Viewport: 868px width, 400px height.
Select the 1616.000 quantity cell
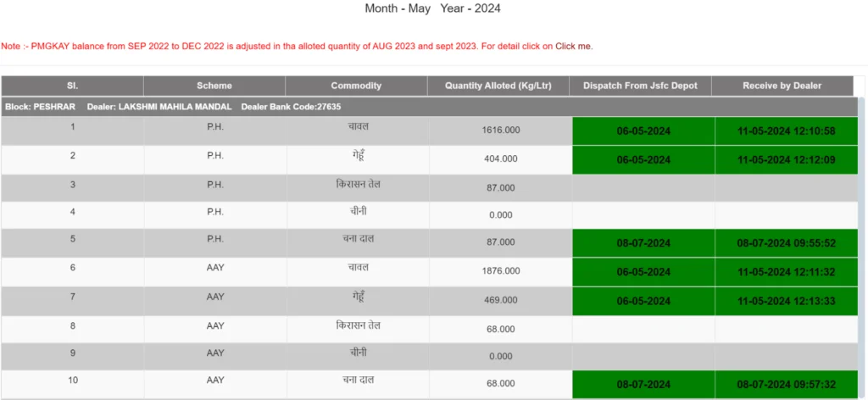point(500,131)
